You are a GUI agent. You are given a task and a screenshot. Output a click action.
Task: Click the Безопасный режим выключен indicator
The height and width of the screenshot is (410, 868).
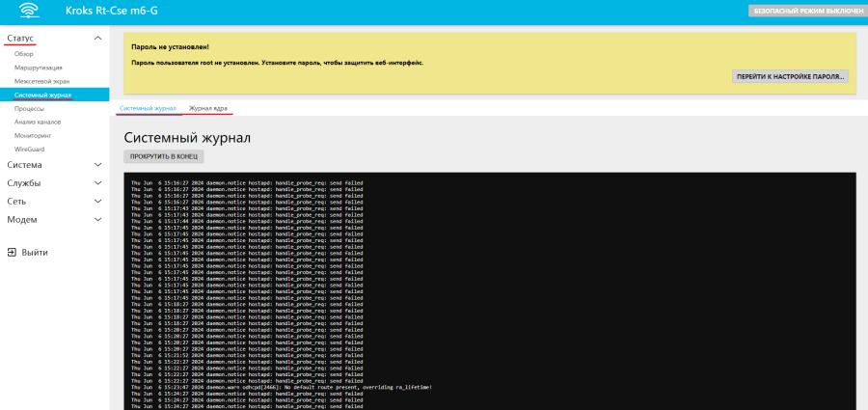pos(805,11)
